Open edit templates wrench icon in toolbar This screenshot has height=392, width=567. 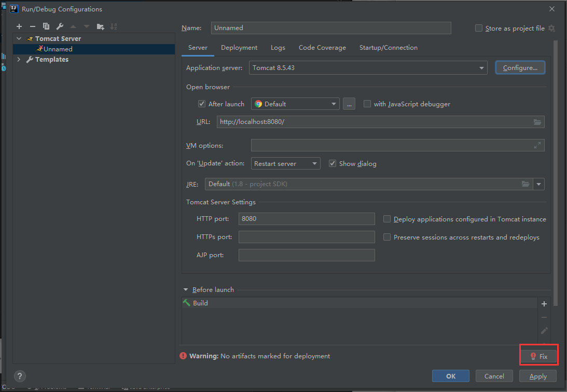[x=60, y=26]
